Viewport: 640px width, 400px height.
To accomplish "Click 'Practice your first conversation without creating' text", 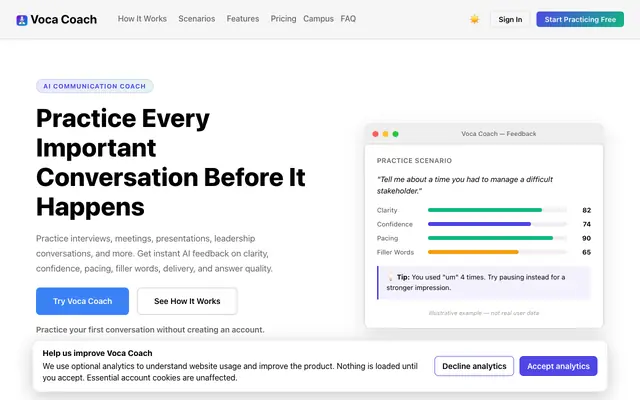I will click(x=150, y=330).
